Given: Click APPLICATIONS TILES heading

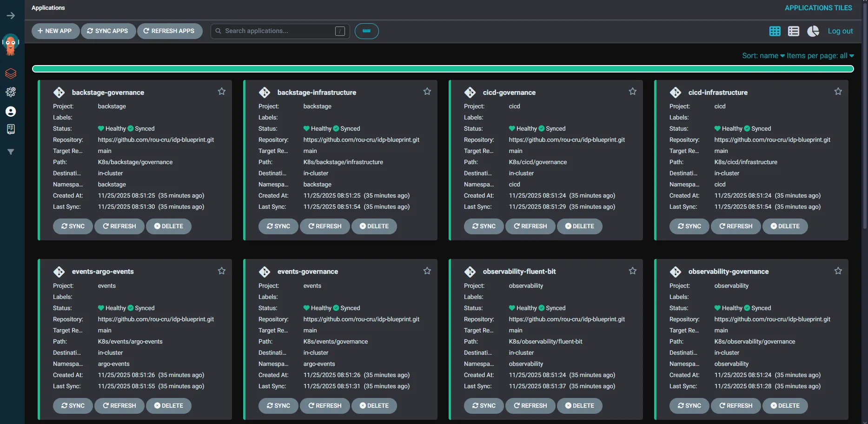Looking at the screenshot, I should point(818,8).
